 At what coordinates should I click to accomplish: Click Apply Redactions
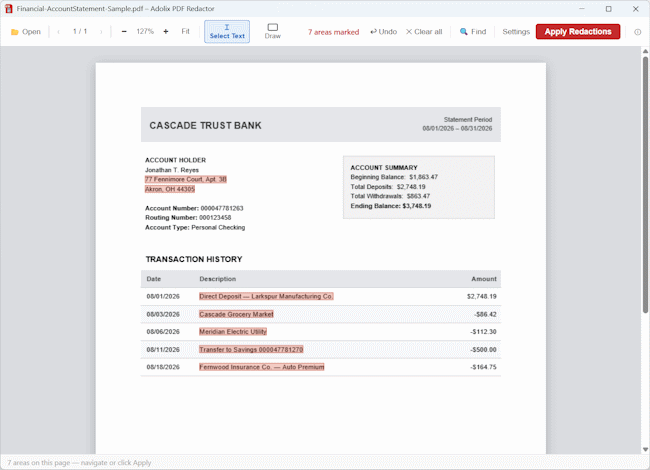[578, 31]
